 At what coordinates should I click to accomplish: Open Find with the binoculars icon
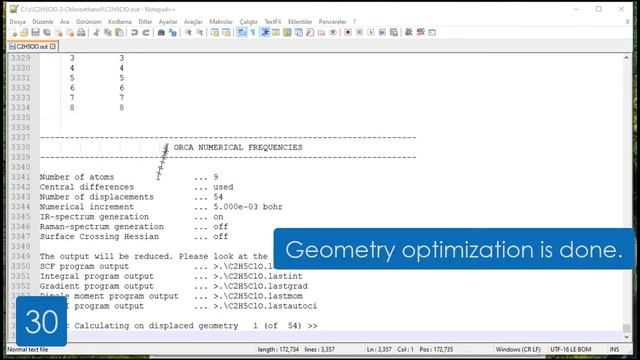pyautogui.click(x=161, y=33)
